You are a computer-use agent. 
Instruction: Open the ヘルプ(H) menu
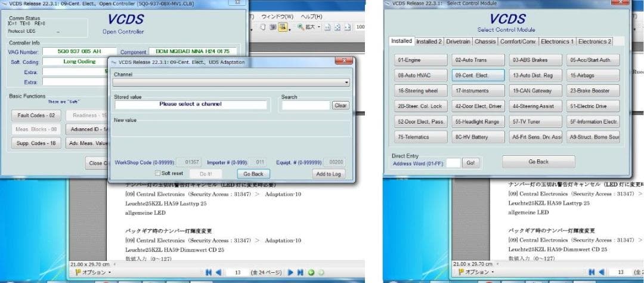point(312,17)
